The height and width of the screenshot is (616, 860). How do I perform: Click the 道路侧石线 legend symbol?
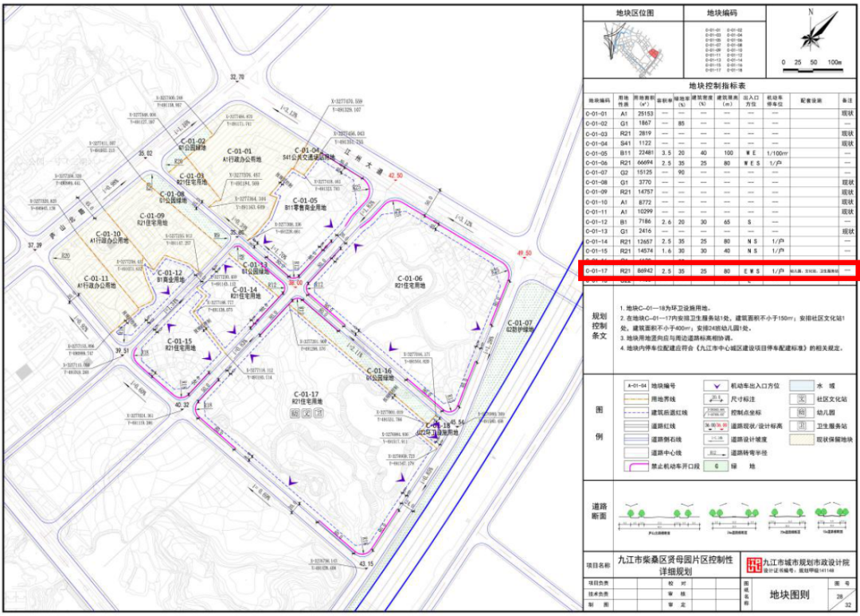635,439
